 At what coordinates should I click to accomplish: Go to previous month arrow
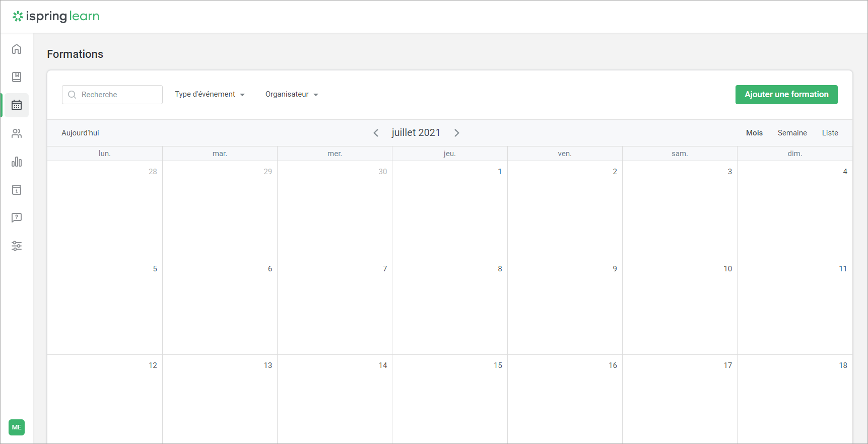[376, 133]
